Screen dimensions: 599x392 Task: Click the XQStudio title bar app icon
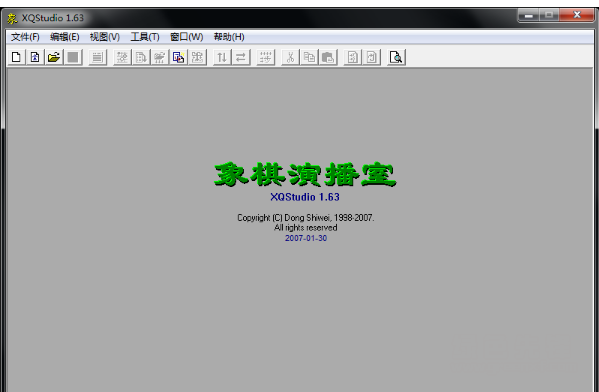(x=12, y=18)
